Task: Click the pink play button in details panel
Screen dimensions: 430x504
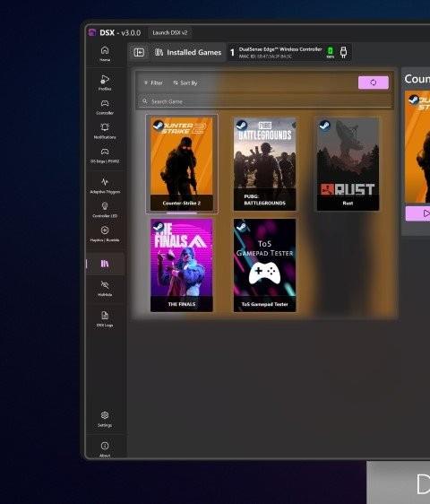Action: click(417, 213)
